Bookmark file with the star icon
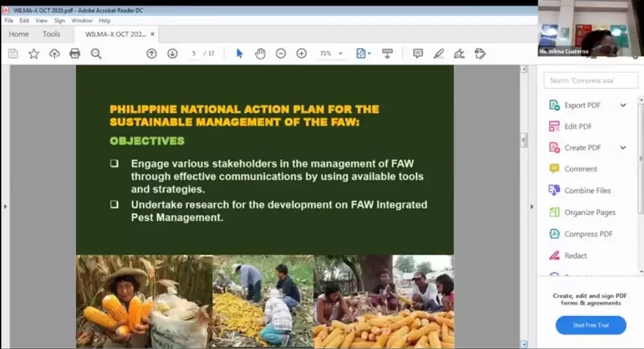The height and width of the screenshot is (349, 644). pyautogui.click(x=33, y=54)
